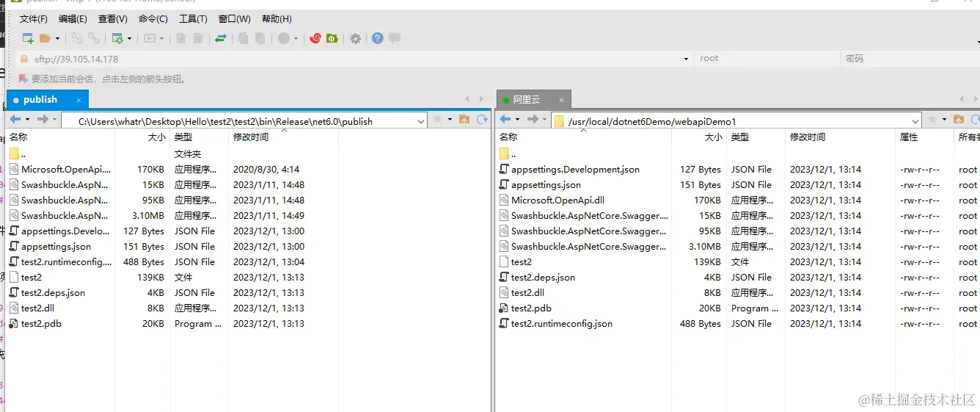
Task: Click the New Session toolbar icon
Action: pyautogui.click(x=28, y=38)
